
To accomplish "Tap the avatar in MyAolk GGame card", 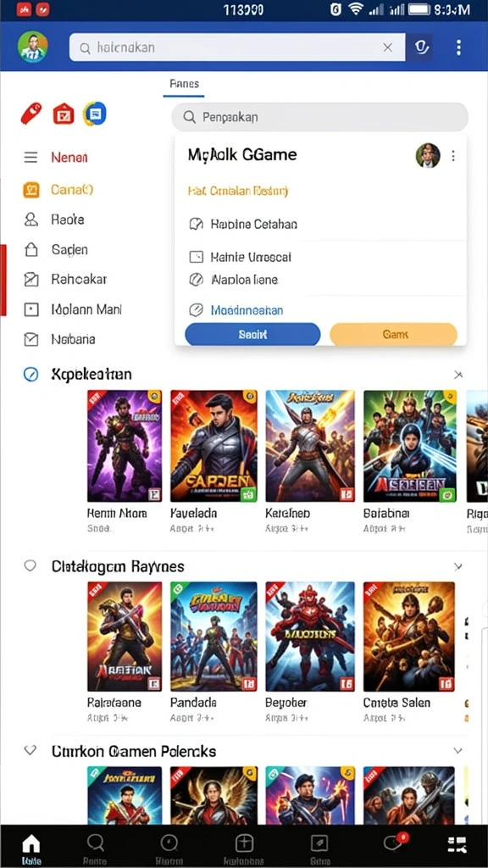I will pos(428,156).
